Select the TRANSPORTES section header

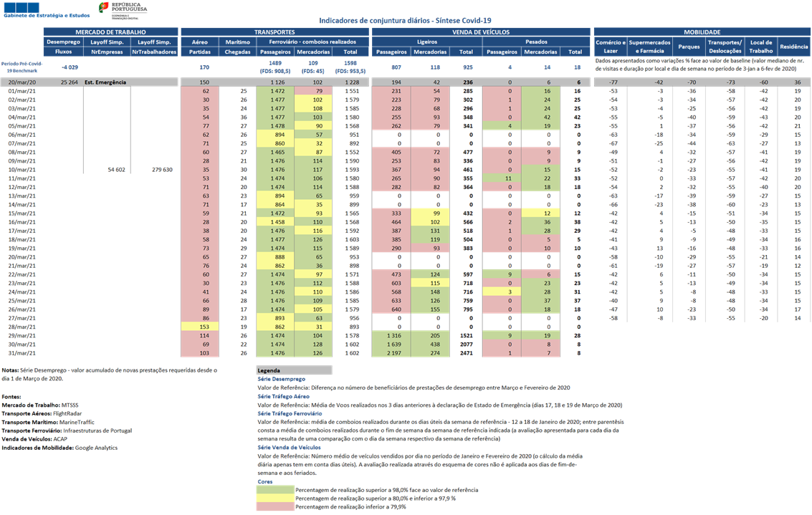[x=274, y=32]
